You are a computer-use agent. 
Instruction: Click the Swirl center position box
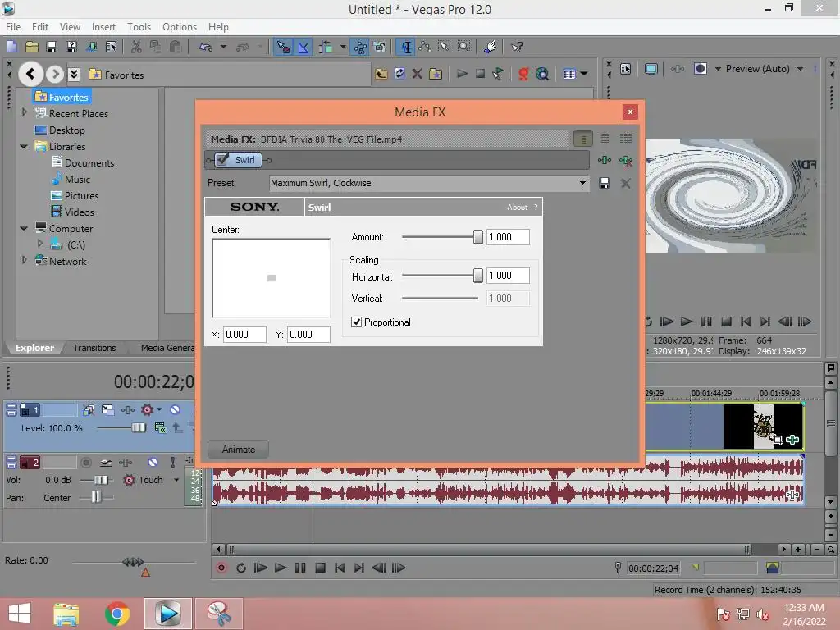pyautogui.click(x=271, y=278)
